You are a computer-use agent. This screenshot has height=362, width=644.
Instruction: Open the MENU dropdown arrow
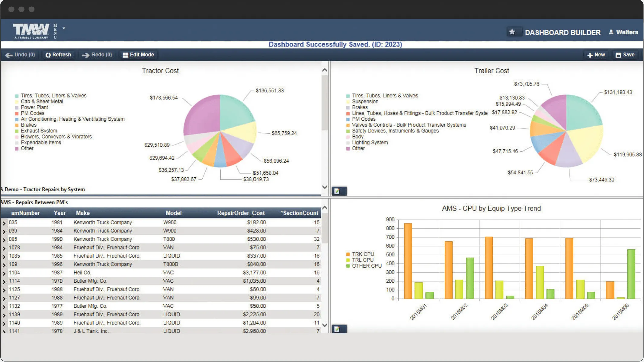(63, 28)
